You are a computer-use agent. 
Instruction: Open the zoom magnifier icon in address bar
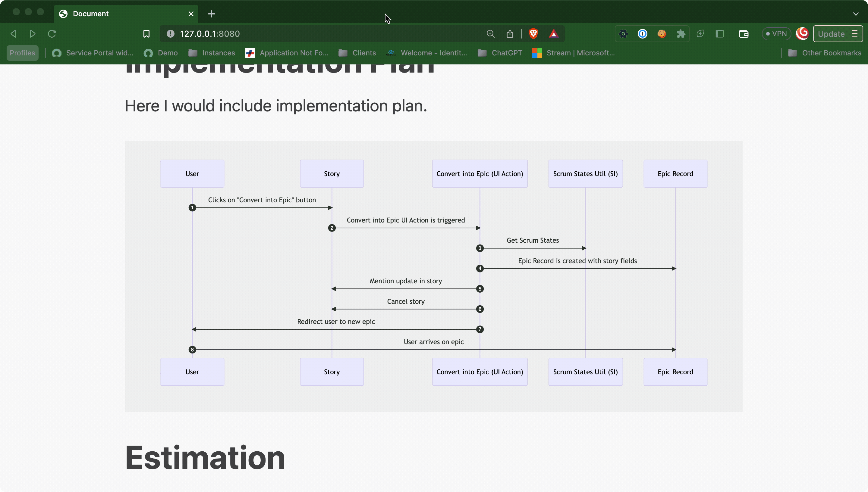[x=490, y=34]
